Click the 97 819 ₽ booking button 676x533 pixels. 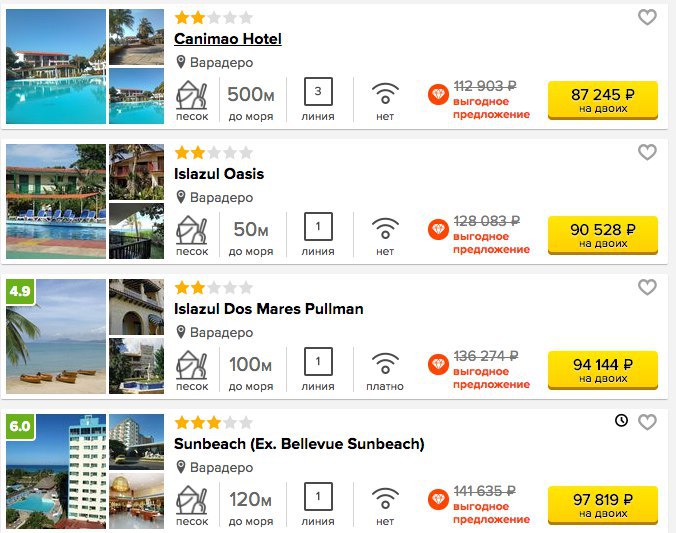click(603, 505)
